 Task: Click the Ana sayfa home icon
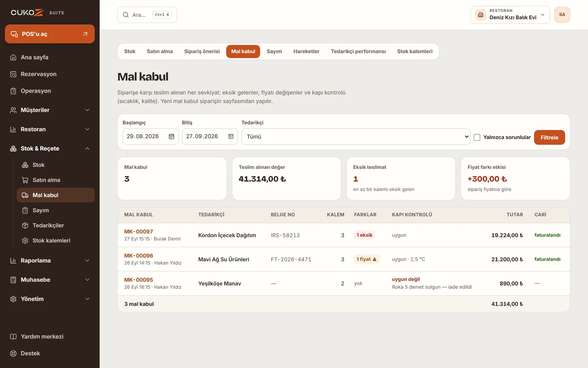pos(13,57)
